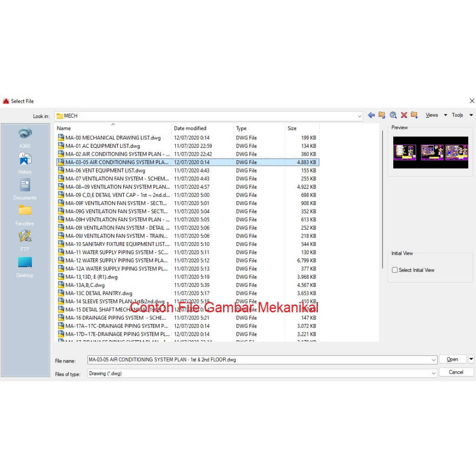Click the Back arrow navigation icon

[371, 115]
